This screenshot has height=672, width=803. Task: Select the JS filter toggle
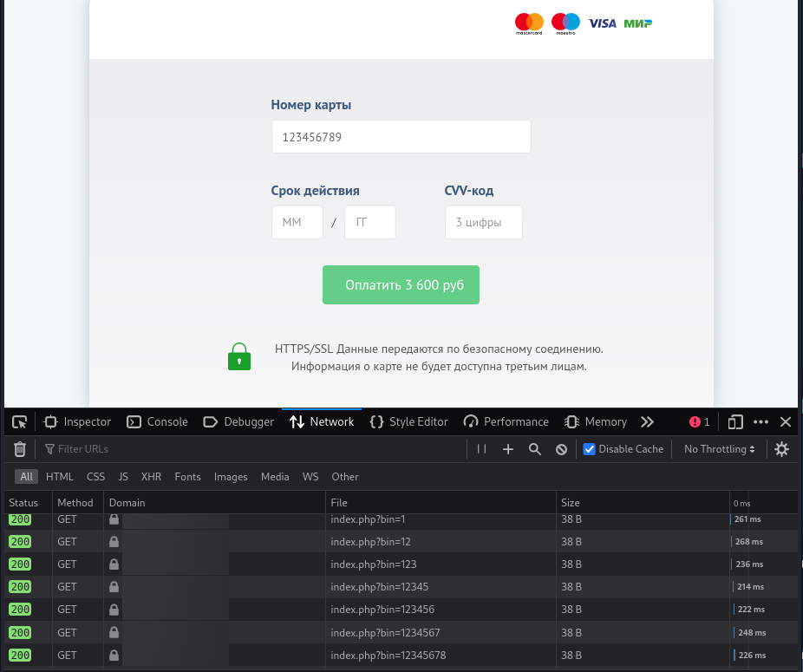123,477
